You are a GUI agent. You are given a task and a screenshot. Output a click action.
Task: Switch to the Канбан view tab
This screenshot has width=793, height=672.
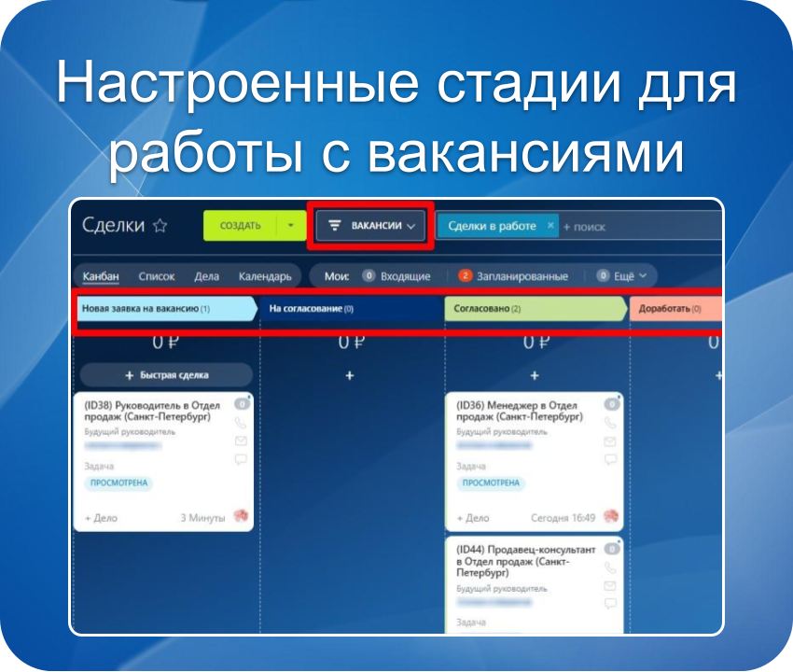101,276
